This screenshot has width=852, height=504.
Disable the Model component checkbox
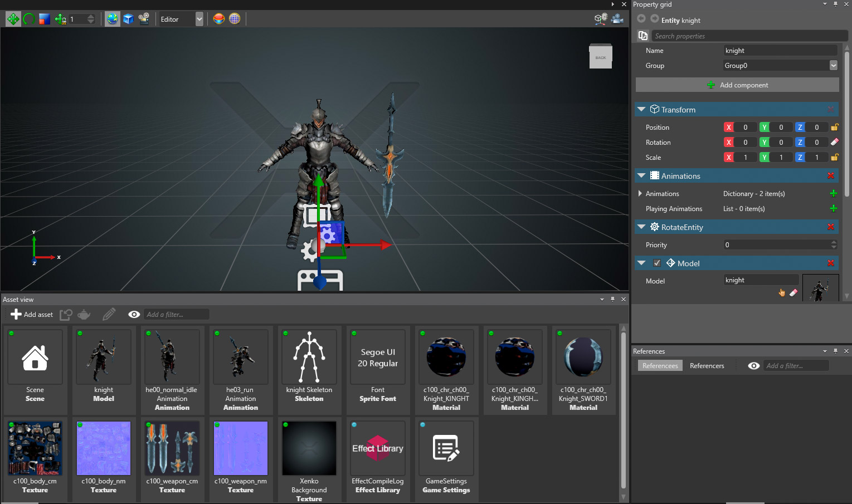tap(657, 263)
